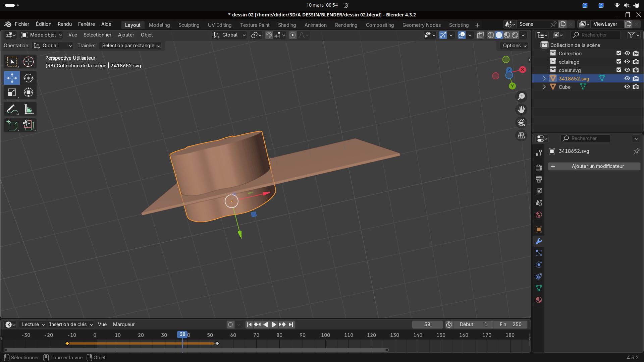Viewport: 644px width, 362px height.
Task: Pick the Add Cube tool
Action: pos(12,125)
